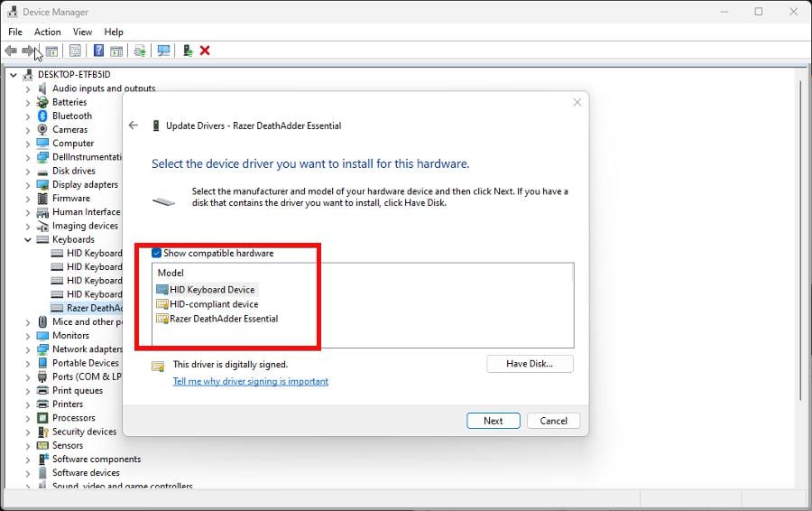The width and height of the screenshot is (812, 511).
Task: Select Sound, video and game controllers item
Action: click(x=122, y=486)
